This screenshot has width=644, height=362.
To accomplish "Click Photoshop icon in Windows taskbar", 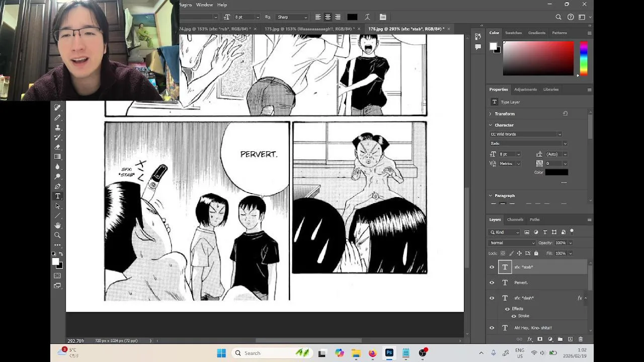I will click(389, 353).
